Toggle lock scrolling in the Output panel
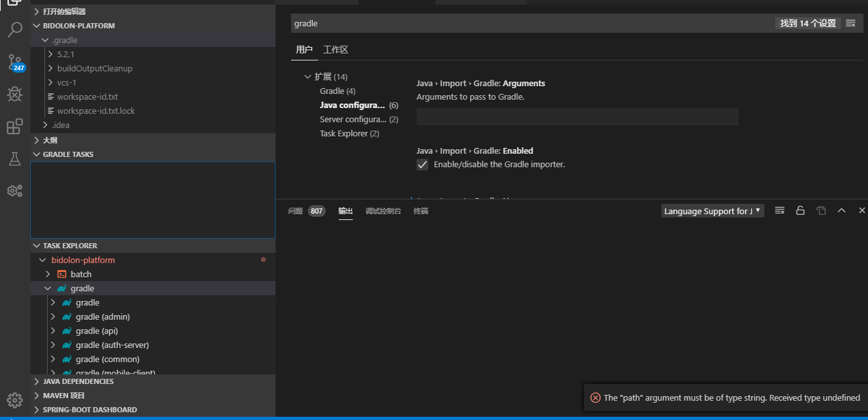This screenshot has width=868, height=420. [800, 210]
